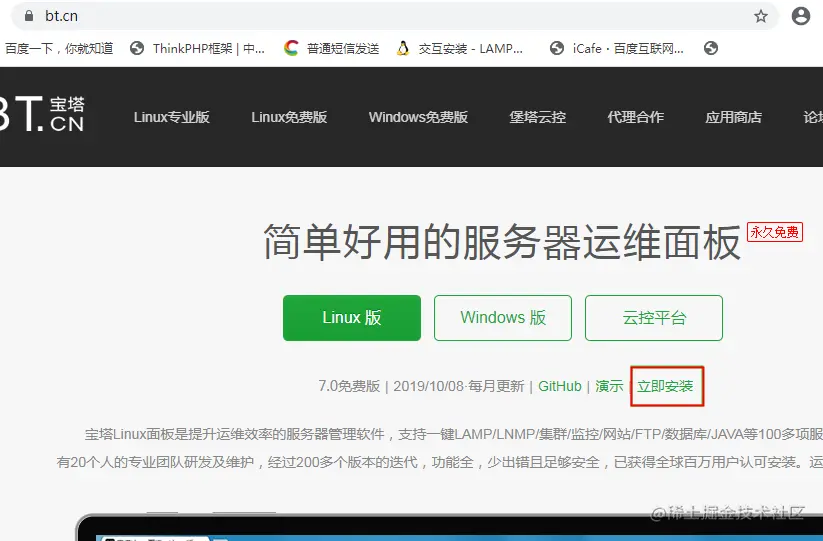Click the 永久免费 red badge
823x541 pixels.
[775, 232]
